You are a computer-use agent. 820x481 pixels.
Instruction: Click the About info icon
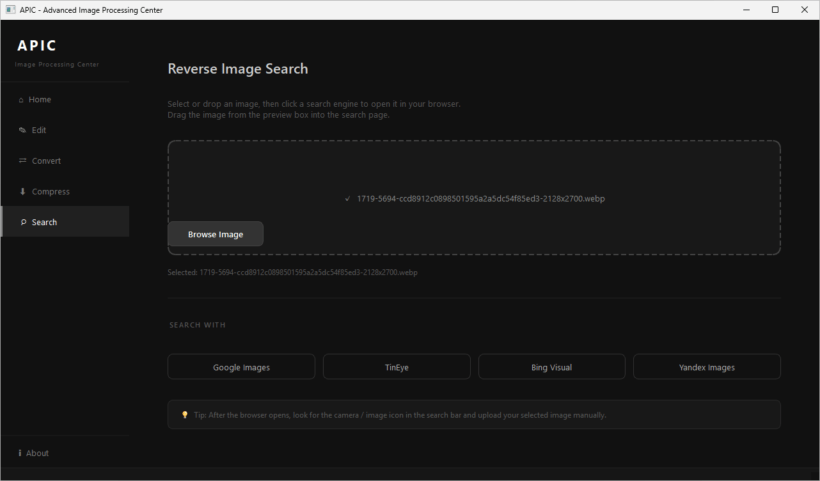coord(20,453)
